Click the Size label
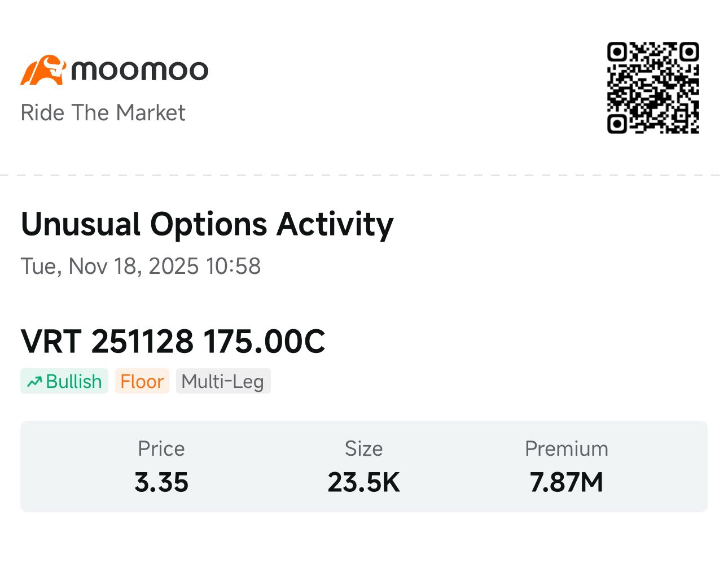The height and width of the screenshot is (567, 728). point(363,448)
